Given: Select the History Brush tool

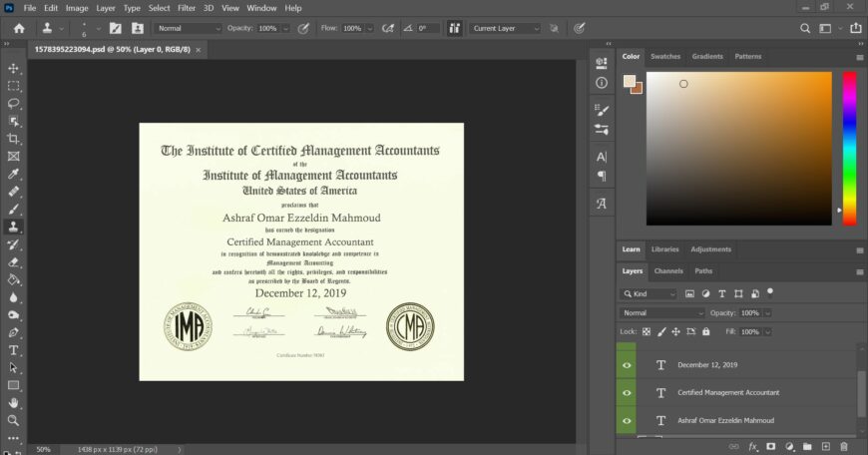Looking at the screenshot, I should pos(13,244).
